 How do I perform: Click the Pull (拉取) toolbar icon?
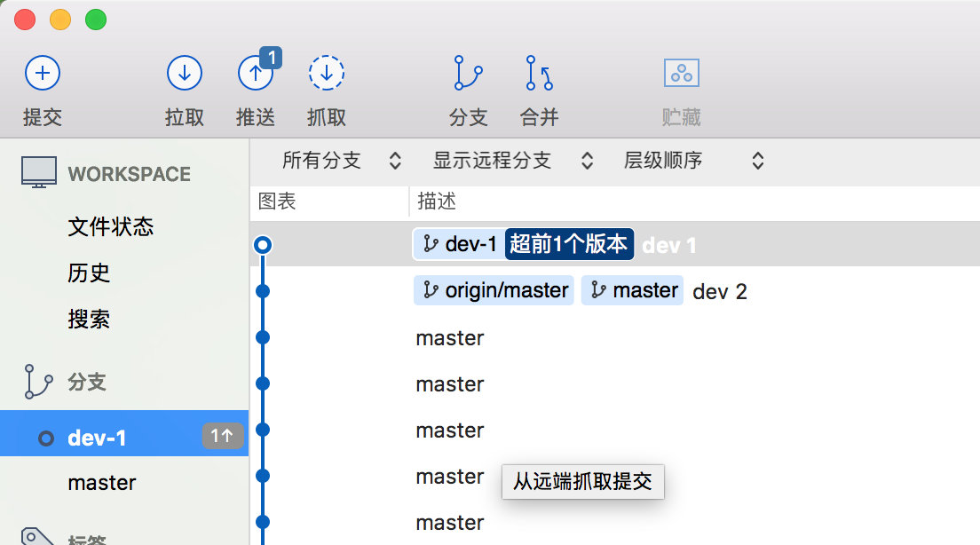click(185, 74)
